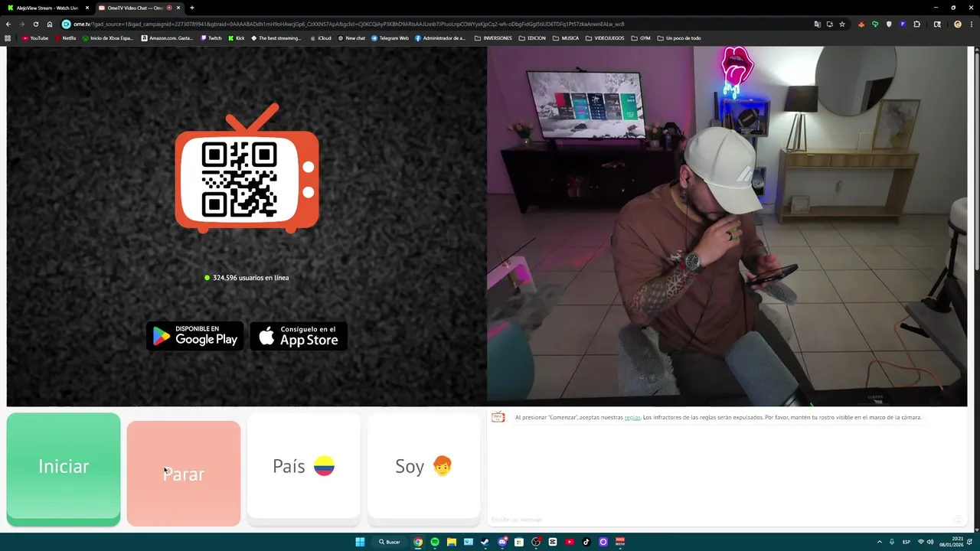The width and height of the screenshot is (980, 551).
Task: Open Steam from the taskbar
Action: [x=485, y=542]
